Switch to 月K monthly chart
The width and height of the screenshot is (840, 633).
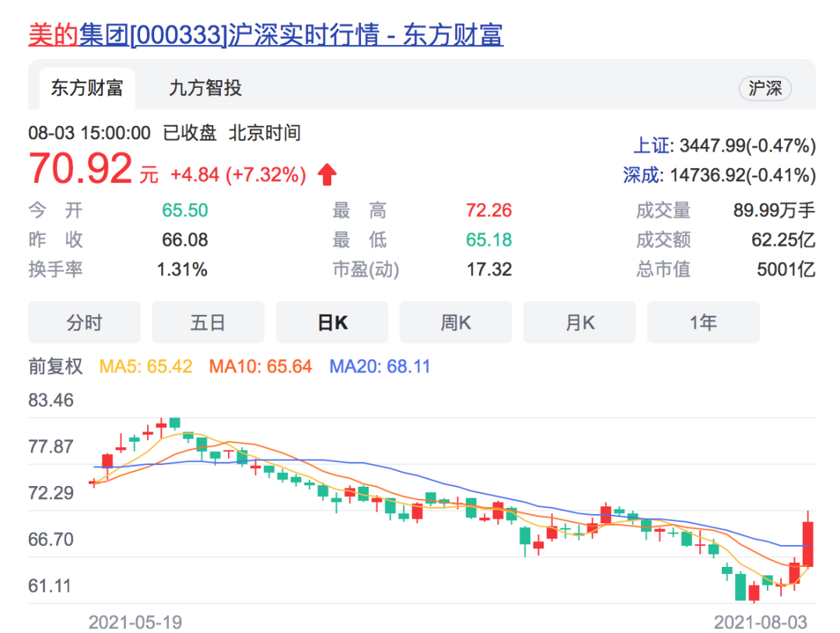click(x=579, y=323)
